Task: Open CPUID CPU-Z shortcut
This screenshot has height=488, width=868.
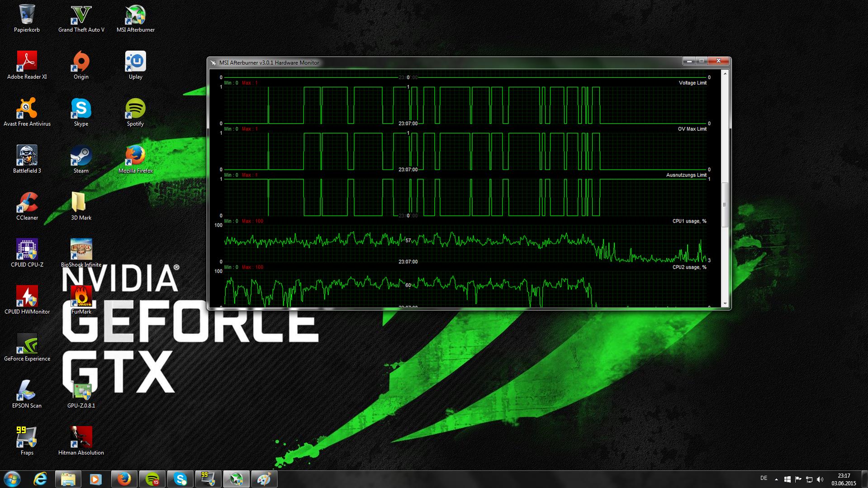Action: pyautogui.click(x=27, y=254)
